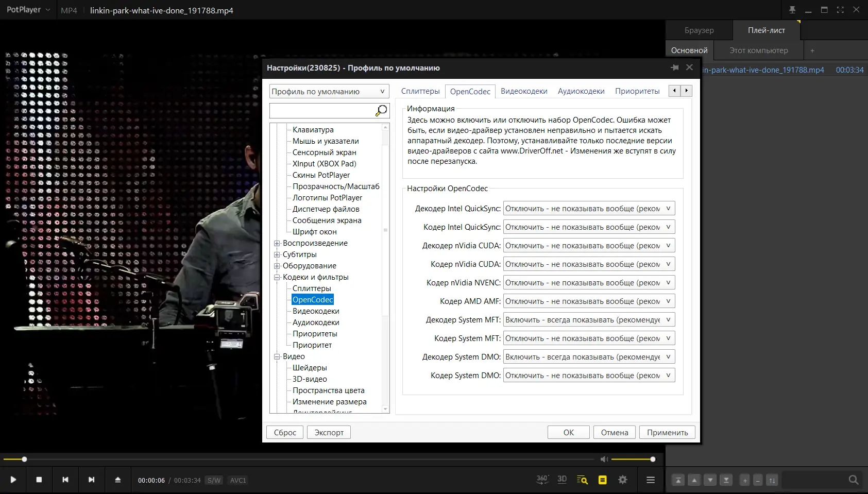Click the volume slider knob
The image size is (868, 494).
653,459
